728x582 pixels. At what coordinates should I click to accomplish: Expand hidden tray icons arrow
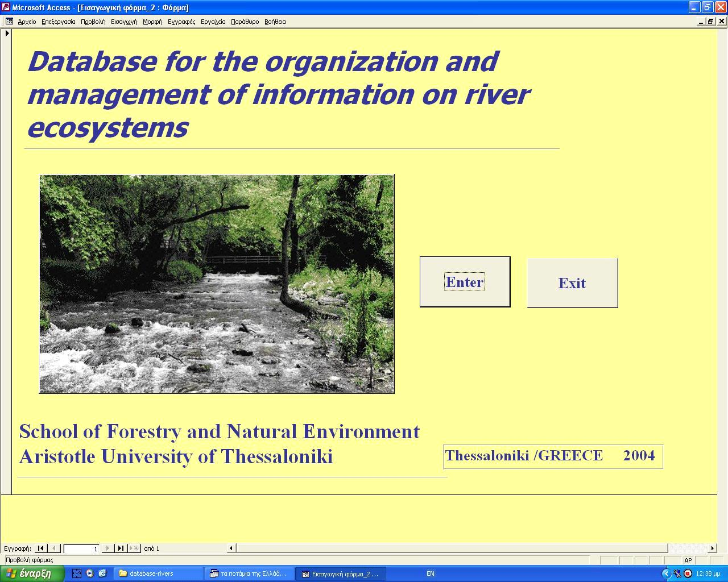(x=667, y=574)
